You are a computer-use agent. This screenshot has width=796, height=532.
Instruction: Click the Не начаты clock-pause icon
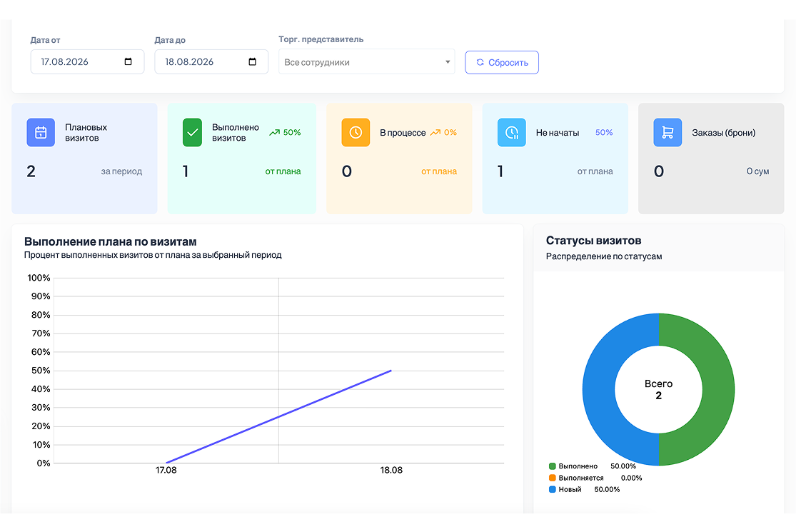[512, 133]
